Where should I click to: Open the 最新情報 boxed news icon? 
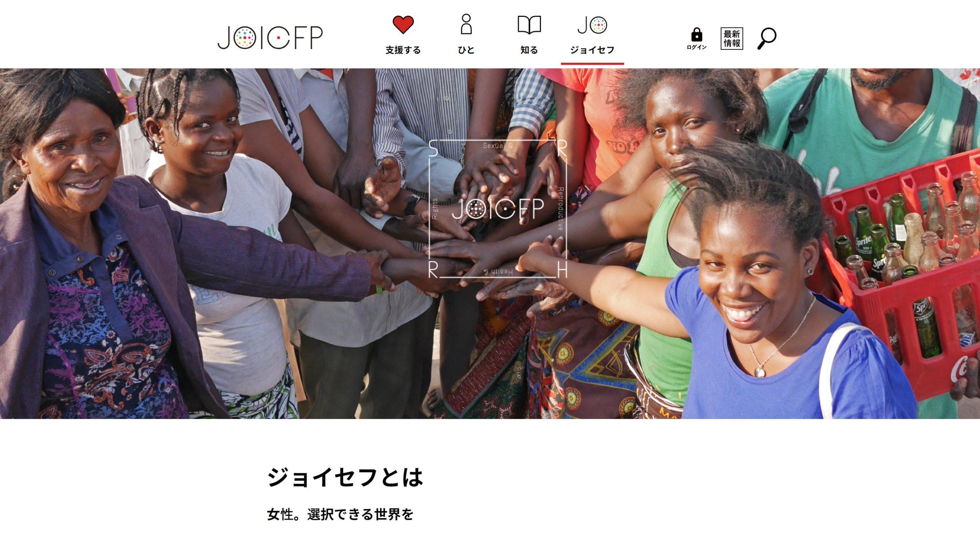[x=732, y=38]
